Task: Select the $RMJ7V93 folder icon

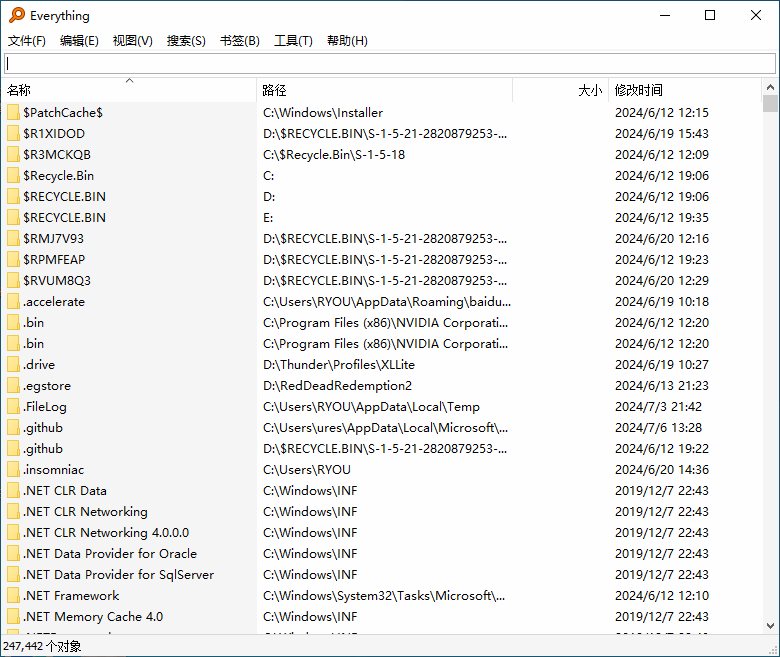Action: tap(13, 238)
